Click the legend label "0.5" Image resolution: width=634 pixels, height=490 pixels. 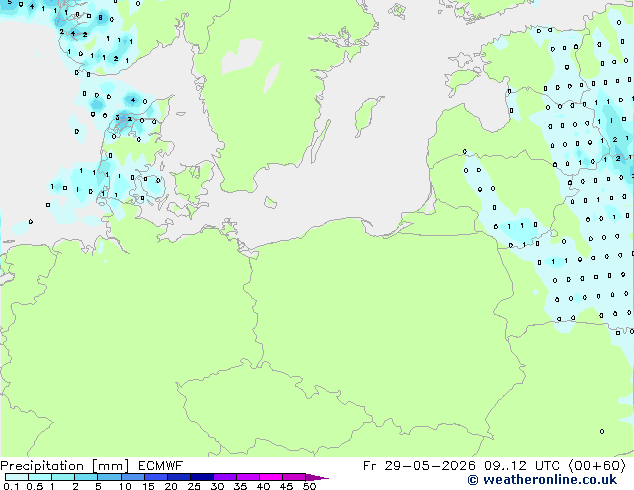pos(34,486)
